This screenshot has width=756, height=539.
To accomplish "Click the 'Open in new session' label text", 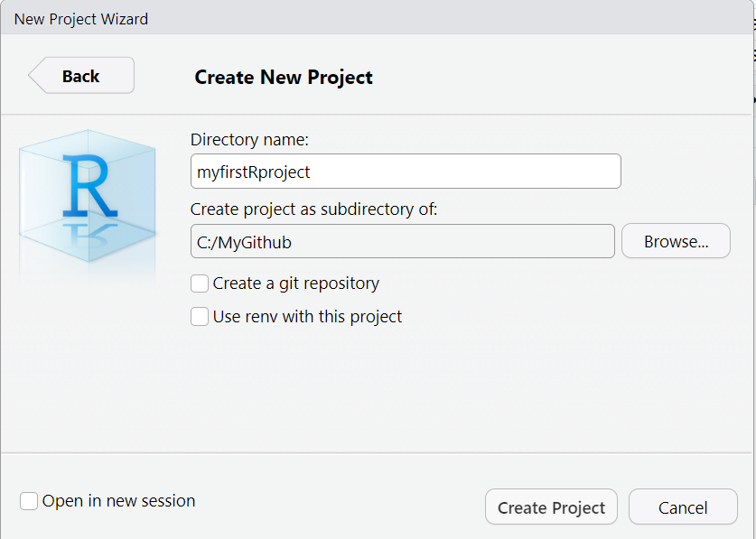I will (118, 501).
